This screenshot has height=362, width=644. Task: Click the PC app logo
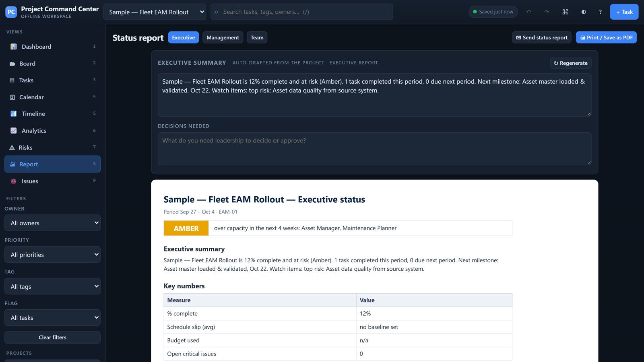11,12
